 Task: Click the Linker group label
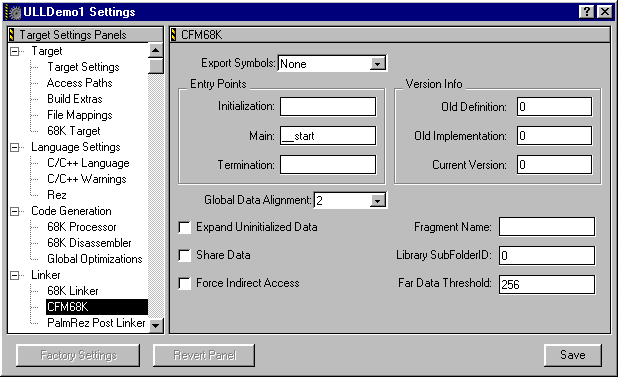pyautogui.click(x=46, y=275)
